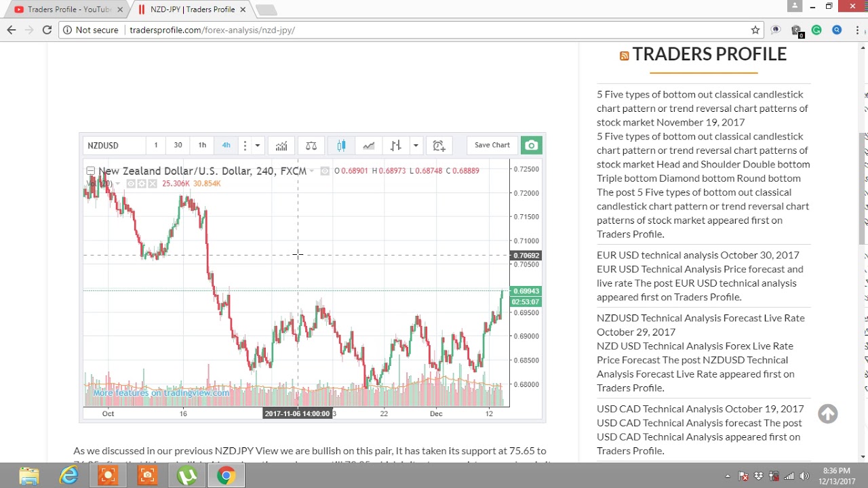Click the RSS feed icon beside Traders Profile

(624, 56)
